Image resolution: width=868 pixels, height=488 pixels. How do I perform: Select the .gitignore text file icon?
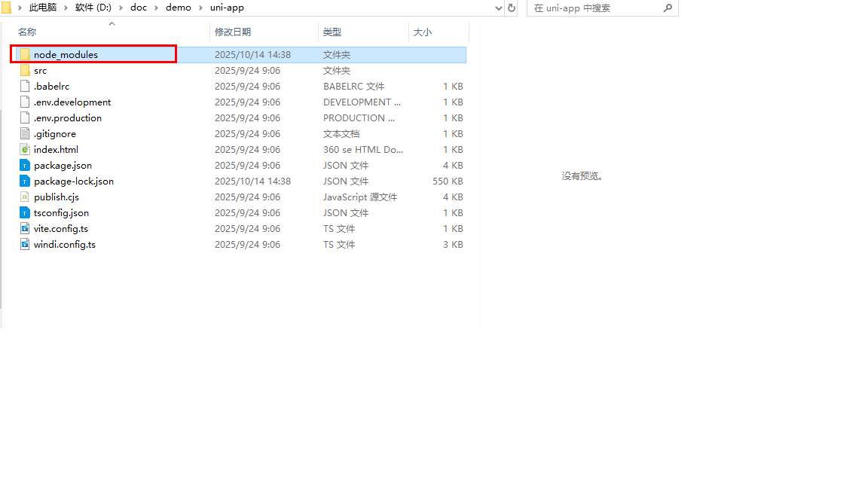click(x=25, y=134)
